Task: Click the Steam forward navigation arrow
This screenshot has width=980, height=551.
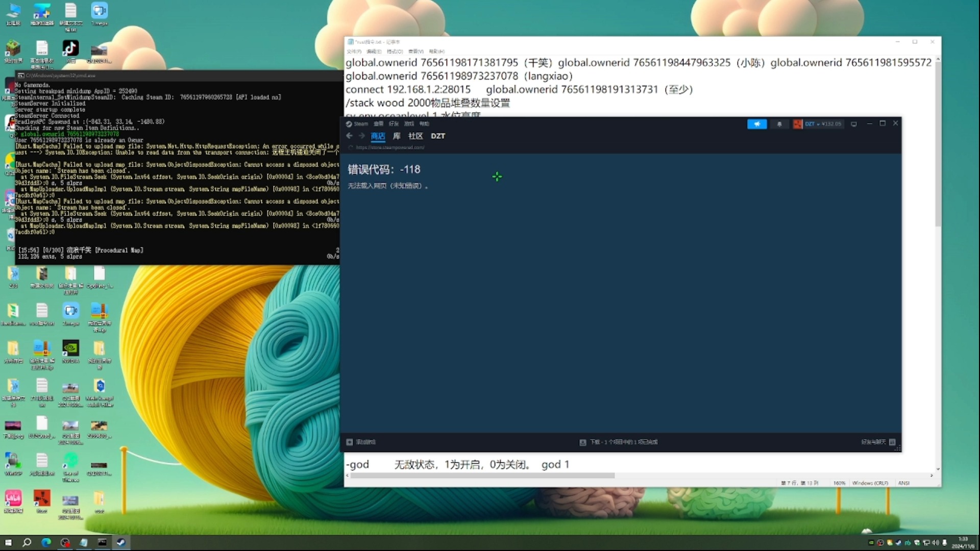Action: click(x=361, y=136)
